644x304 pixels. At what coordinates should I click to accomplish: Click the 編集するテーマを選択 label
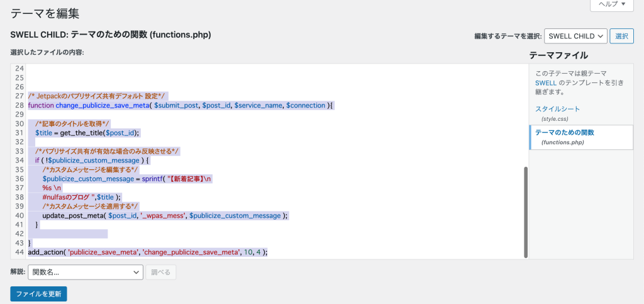pyautogui.click(x=508, y=36)
